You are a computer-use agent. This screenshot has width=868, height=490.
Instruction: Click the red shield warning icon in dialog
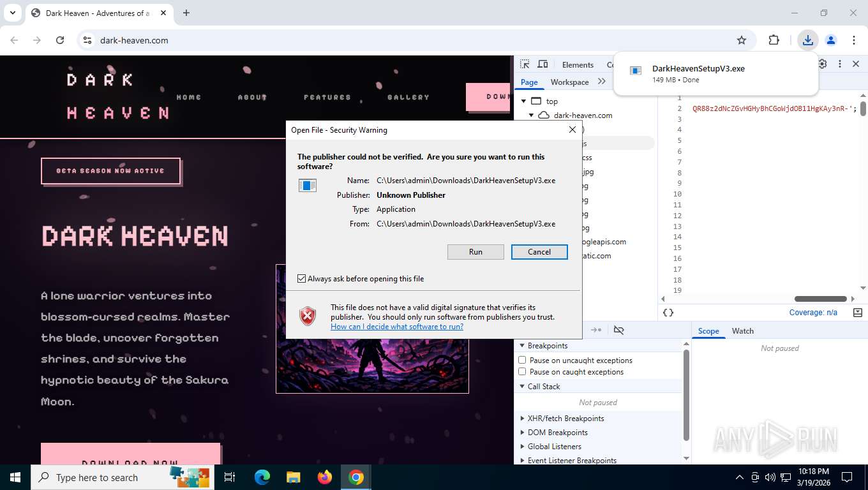pos(308,315)
